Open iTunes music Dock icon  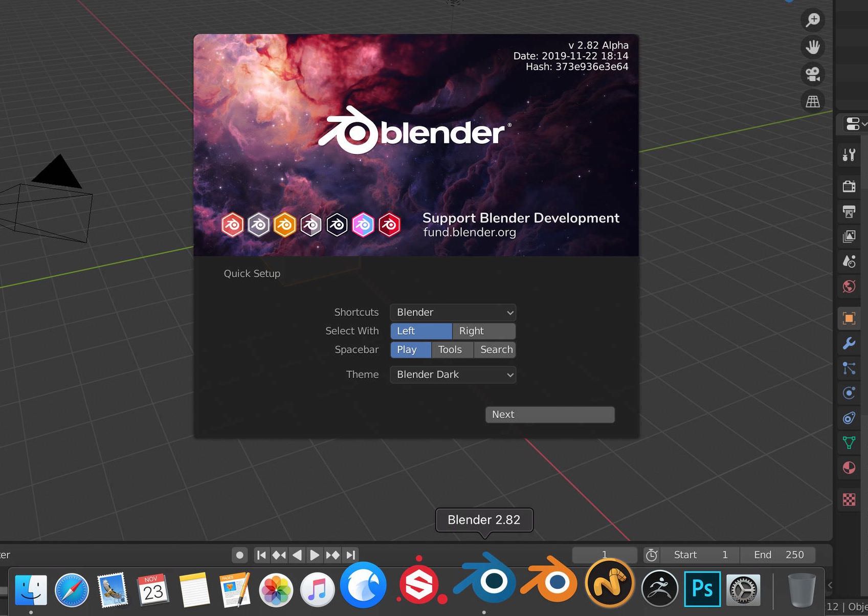(x=317, y=590)
